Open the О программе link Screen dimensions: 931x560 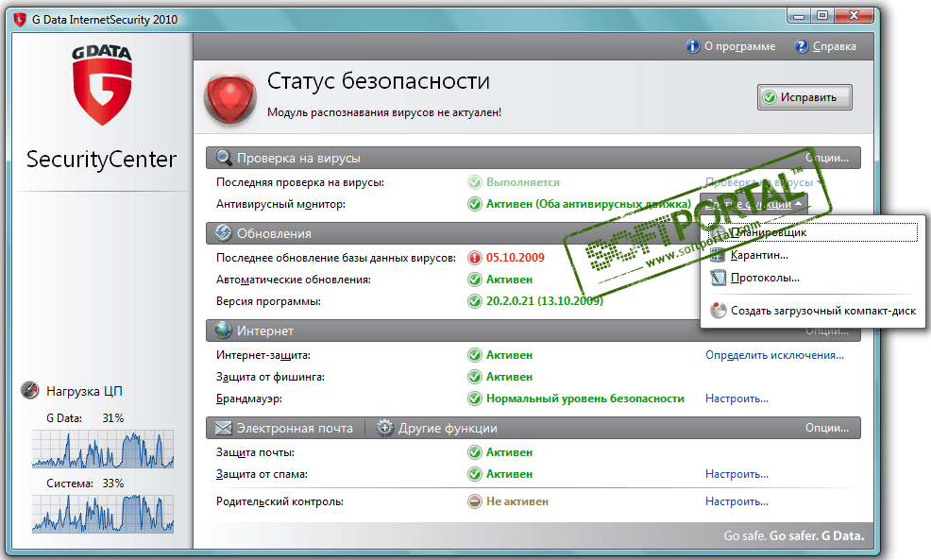click(740, 46)
